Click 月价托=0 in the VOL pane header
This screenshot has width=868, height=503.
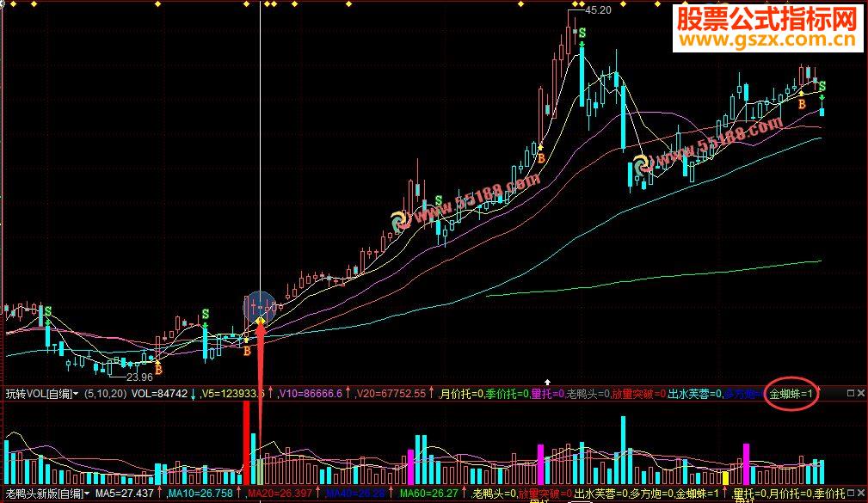pos(461,394)
